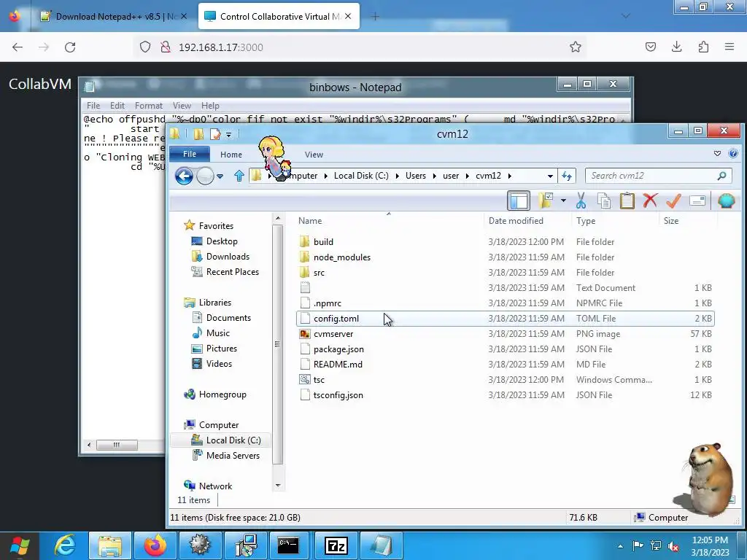Toggle the navigation pane toolbar button
Viewport: 747px width, 560px height.
coord(519,201)
